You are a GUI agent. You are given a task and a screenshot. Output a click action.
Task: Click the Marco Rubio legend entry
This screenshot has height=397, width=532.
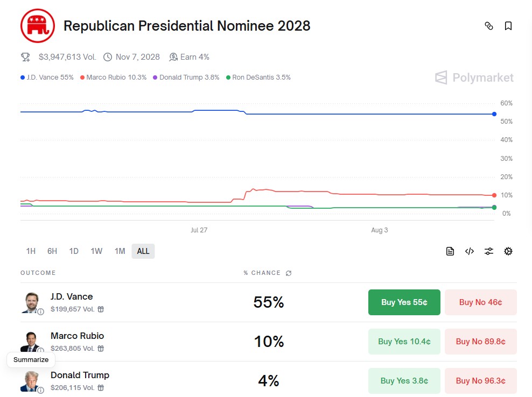(113, 77)
